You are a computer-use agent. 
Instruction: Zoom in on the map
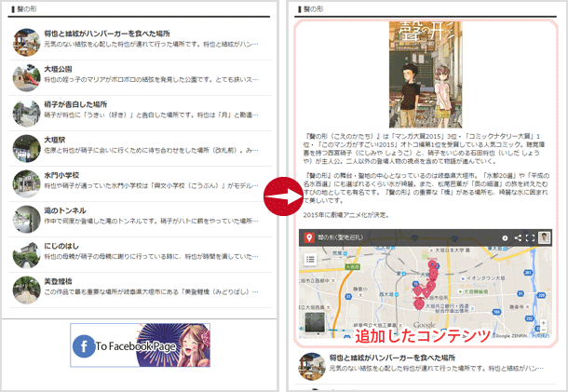coord(544,322)
